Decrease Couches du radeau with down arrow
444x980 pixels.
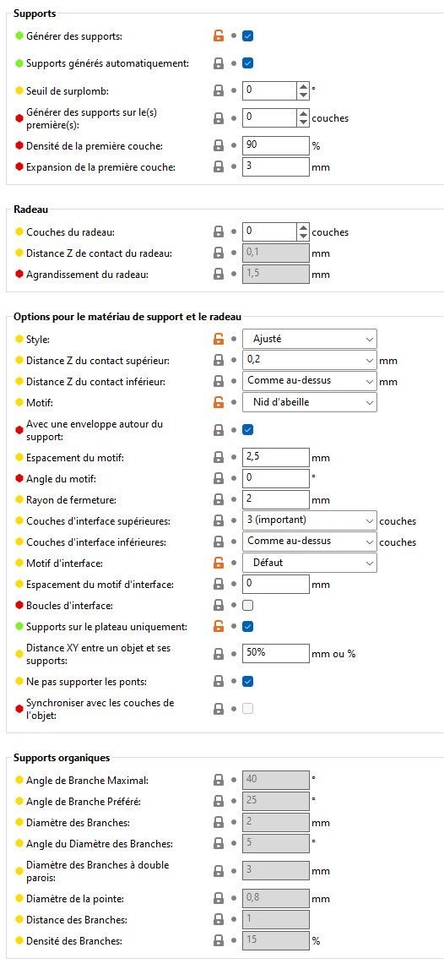(x=304, y=237)
